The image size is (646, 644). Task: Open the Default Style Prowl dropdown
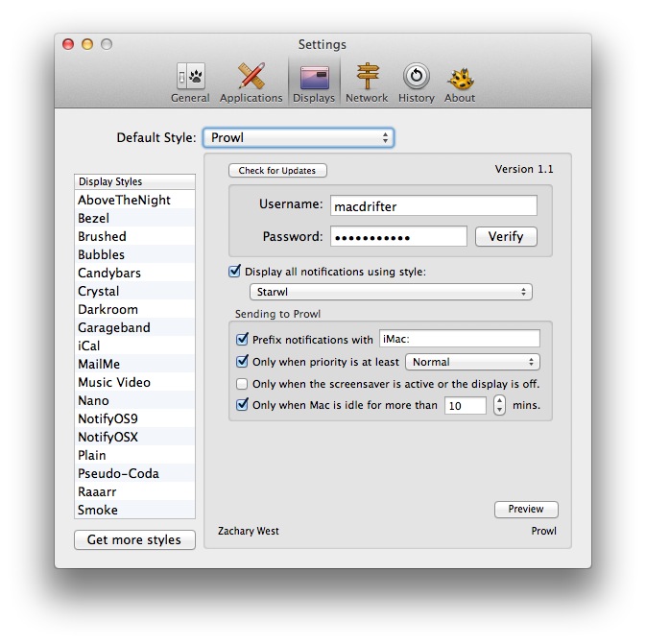(x=299, y=137)
